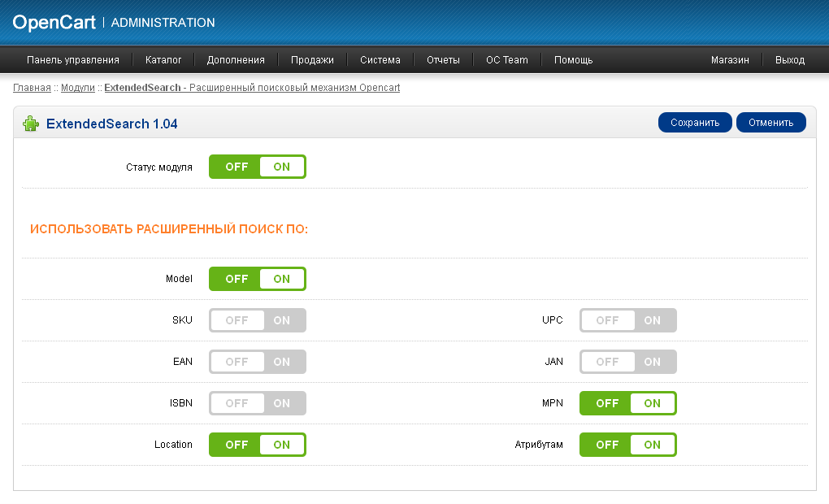Follow the Главная breadcrumb link

coord(32,88)
